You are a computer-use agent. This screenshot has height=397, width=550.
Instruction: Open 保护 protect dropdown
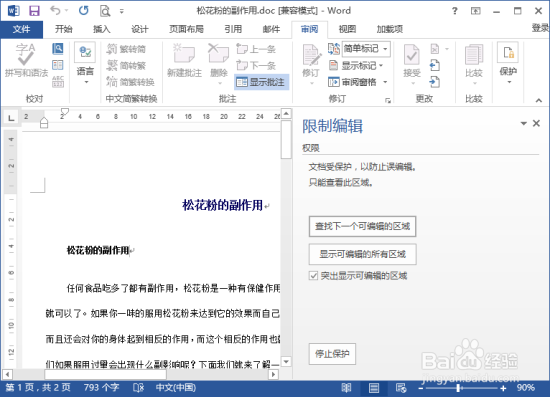click(508, 63)
